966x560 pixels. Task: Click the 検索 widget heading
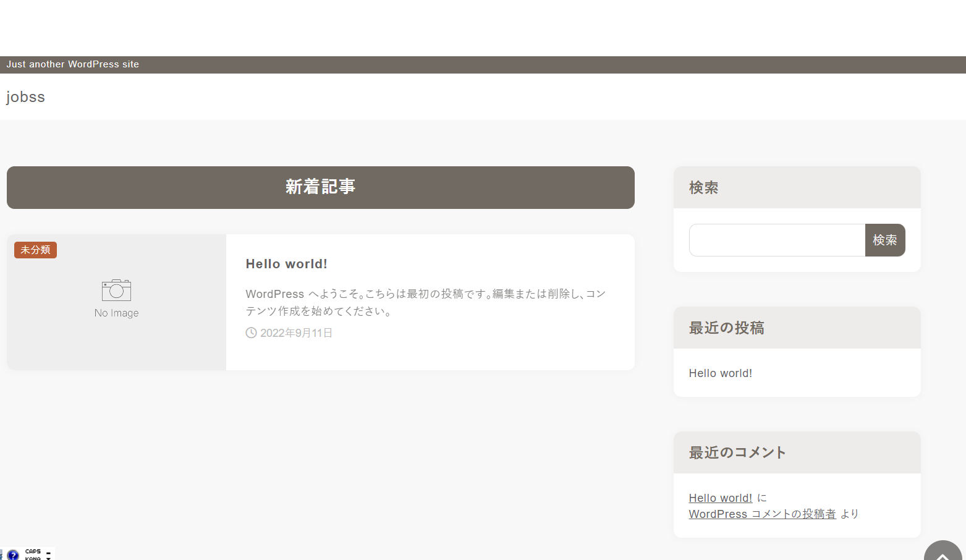pyautogui.click(x=703, y=187)
